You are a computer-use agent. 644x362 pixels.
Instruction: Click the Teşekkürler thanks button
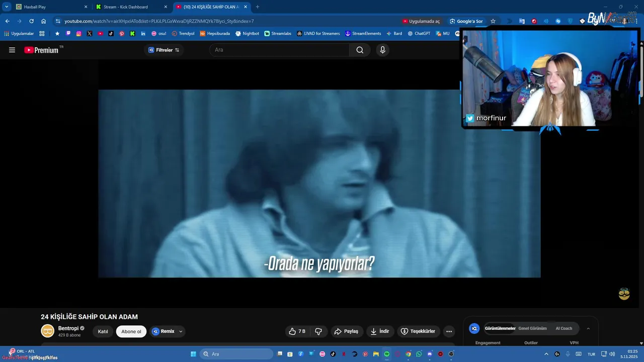click(418, 331)
